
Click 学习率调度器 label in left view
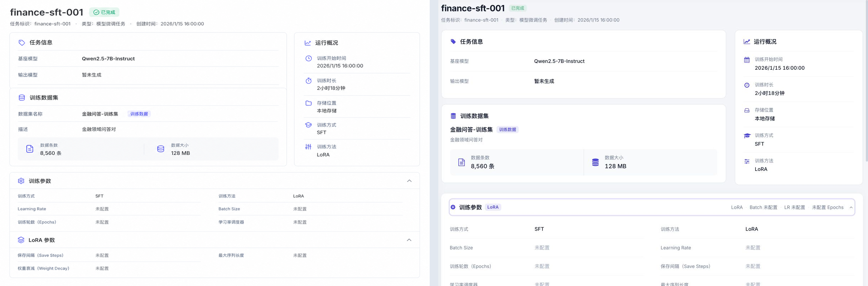pyautogui.click(x=231, y=222)
